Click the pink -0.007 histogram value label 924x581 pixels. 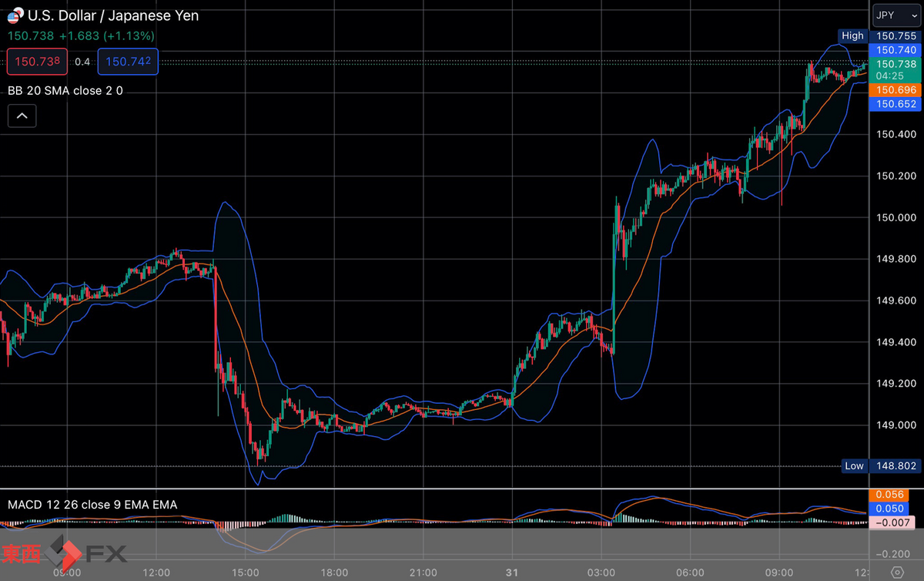point(894,522)
